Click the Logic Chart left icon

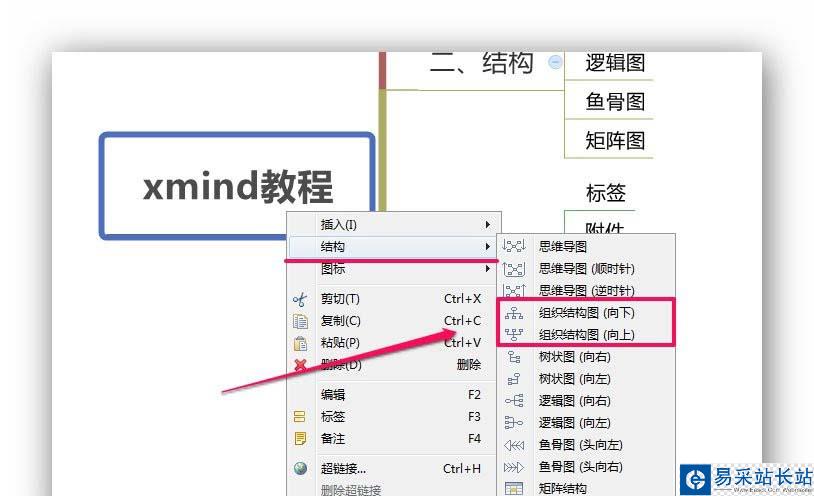coord(514,423)
